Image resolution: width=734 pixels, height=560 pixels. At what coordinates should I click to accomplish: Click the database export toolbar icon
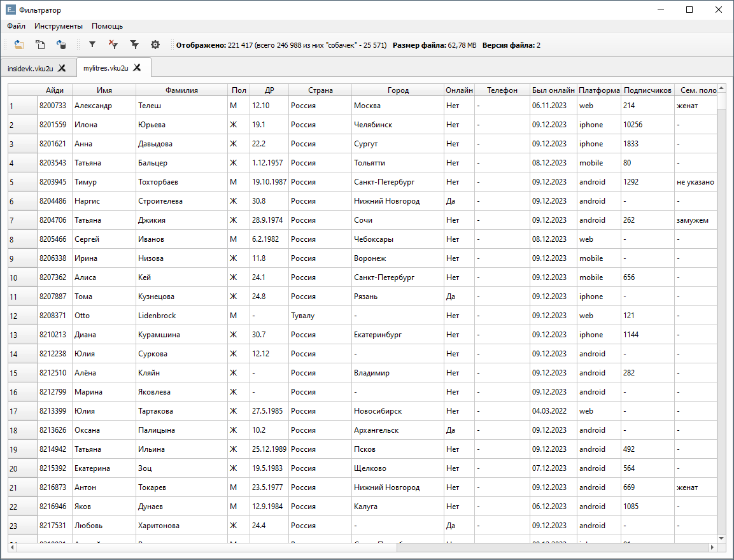(x=61, y=45)
